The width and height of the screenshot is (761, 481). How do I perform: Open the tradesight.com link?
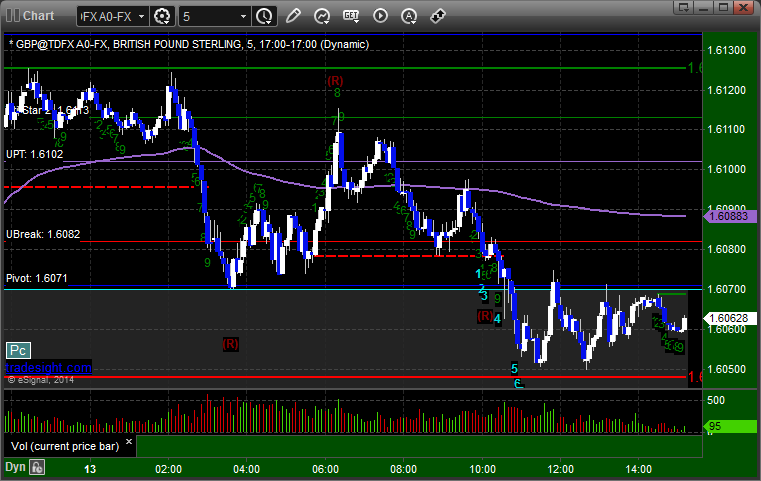pos(49,367)
